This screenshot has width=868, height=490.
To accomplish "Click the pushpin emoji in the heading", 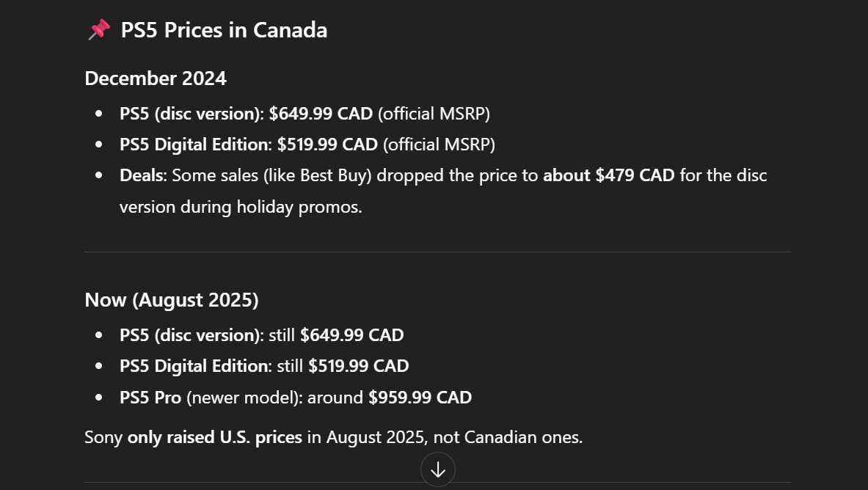I will coord(98,30).
